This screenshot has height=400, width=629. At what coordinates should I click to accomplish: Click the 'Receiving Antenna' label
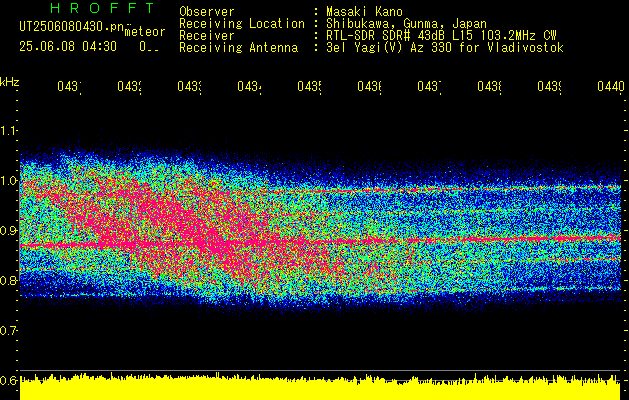click(239, 48)
